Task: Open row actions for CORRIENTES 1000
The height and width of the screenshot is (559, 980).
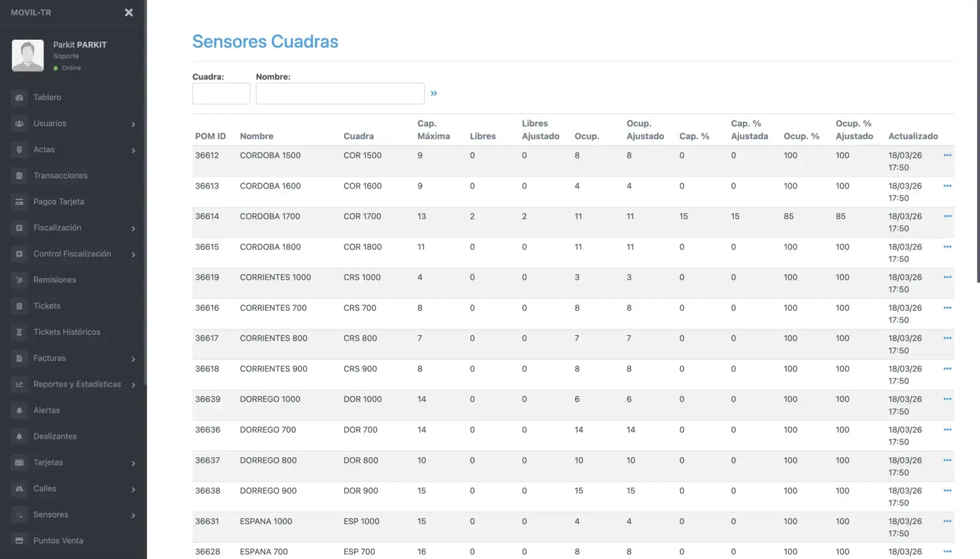Action: 948,277
